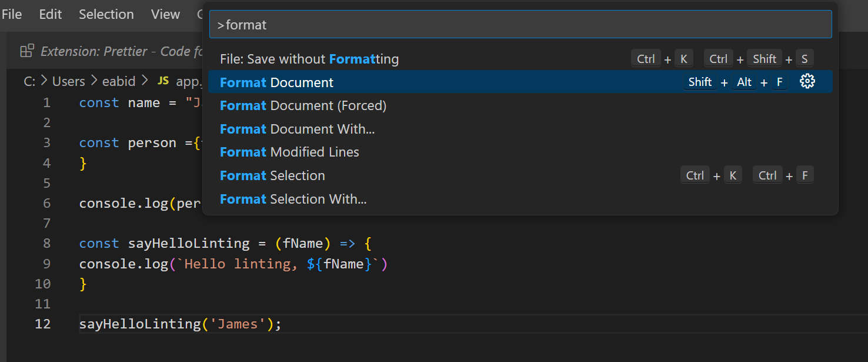Select Format Document (Forced) command
This screenshot has width=868, height=362.
tap(303, 106)
